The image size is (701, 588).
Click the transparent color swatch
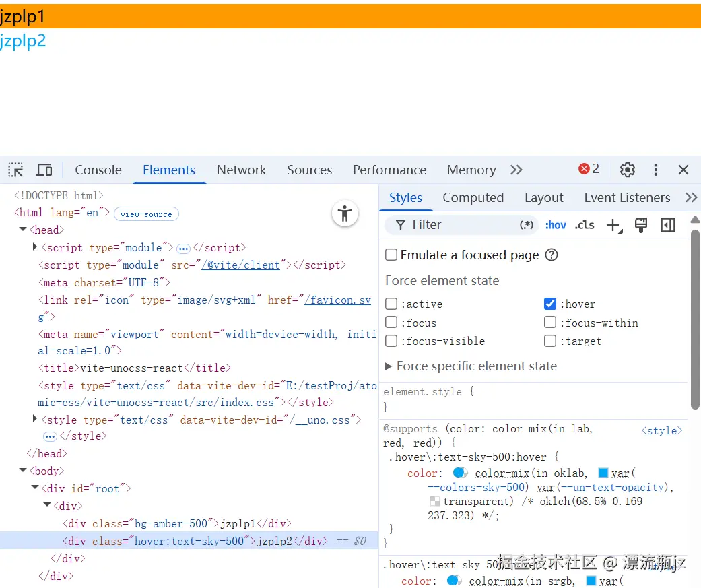point(434,501)
